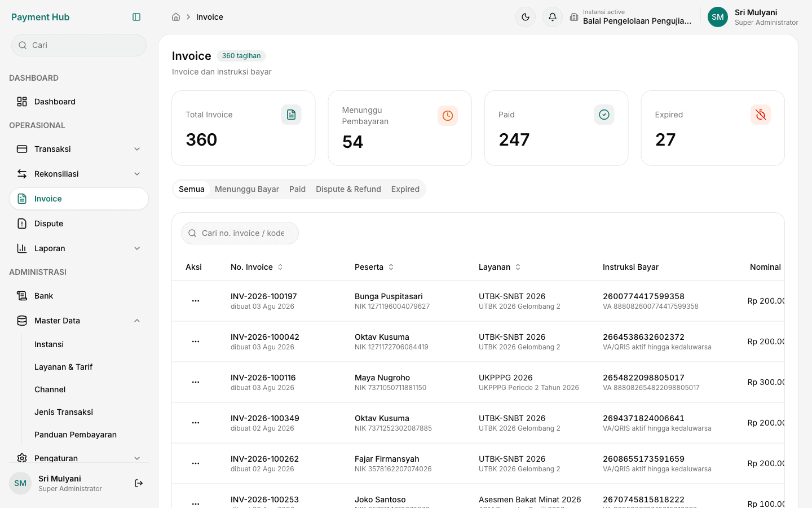
Task: Collapse the sidebar panel icon
Action: (x=136, y=17)
